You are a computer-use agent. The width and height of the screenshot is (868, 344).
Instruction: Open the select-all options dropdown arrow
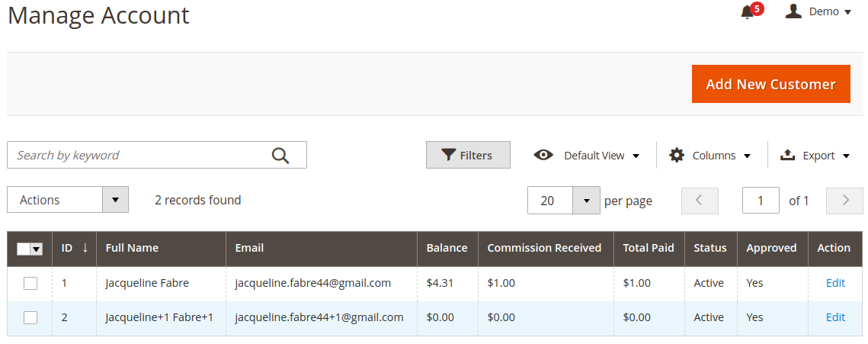[x=37, y=249]
